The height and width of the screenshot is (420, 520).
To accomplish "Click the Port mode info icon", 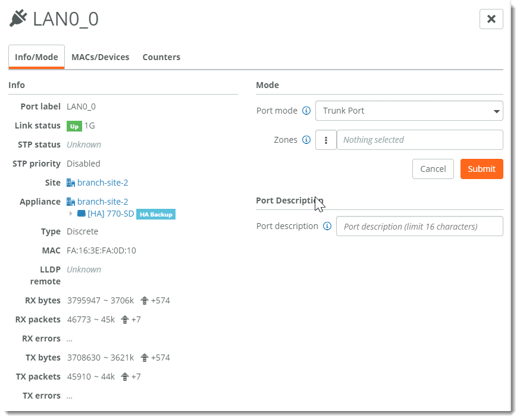I will pos(306,111).
